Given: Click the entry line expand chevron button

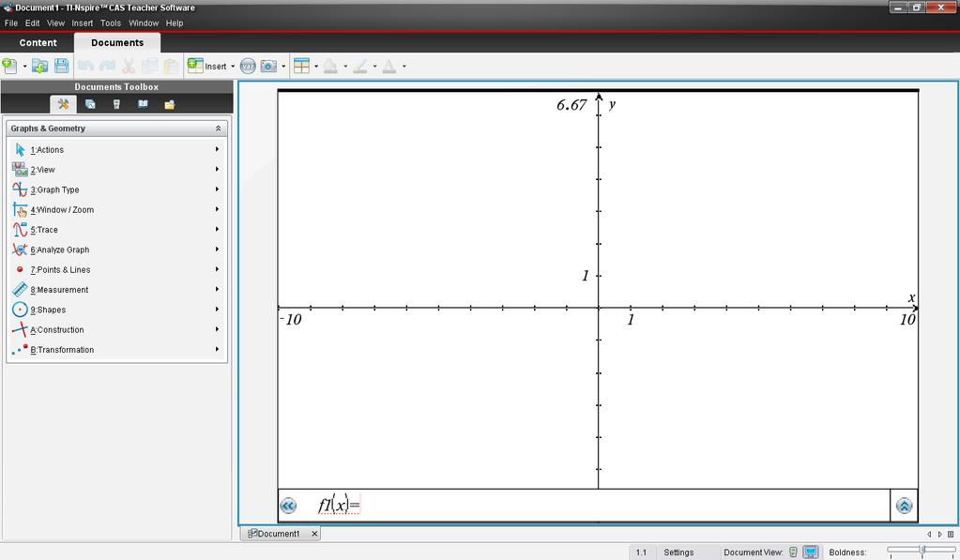Looking at the screenshot, I should 905,506.
